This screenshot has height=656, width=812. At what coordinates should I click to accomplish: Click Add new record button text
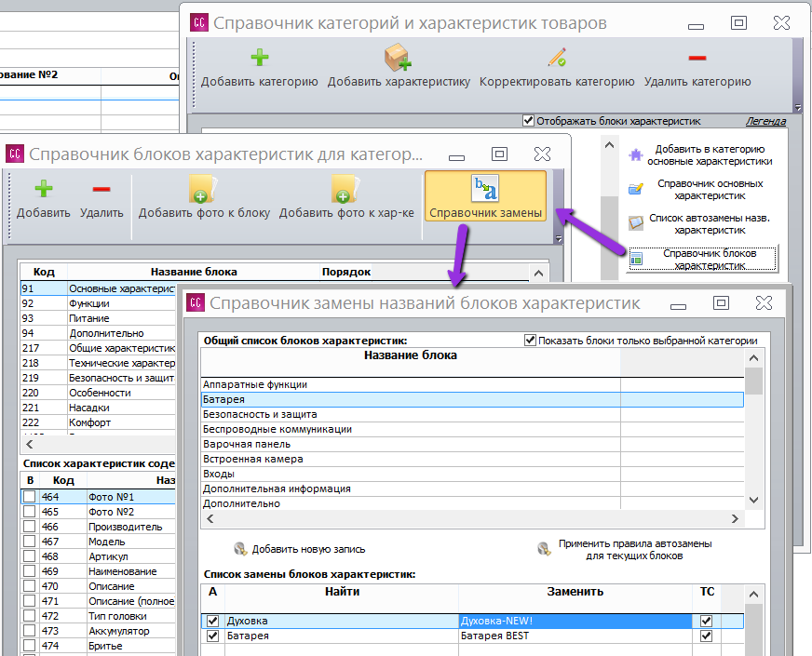click(308, 549)
